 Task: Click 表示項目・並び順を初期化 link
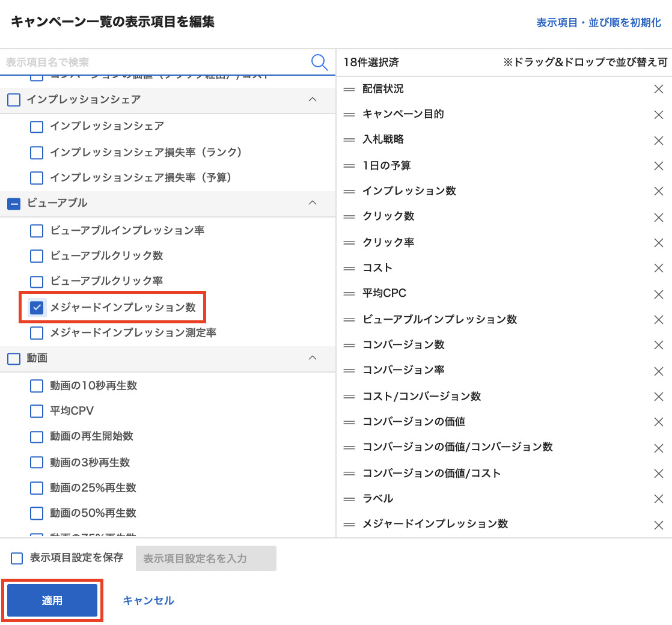[598, 23]
